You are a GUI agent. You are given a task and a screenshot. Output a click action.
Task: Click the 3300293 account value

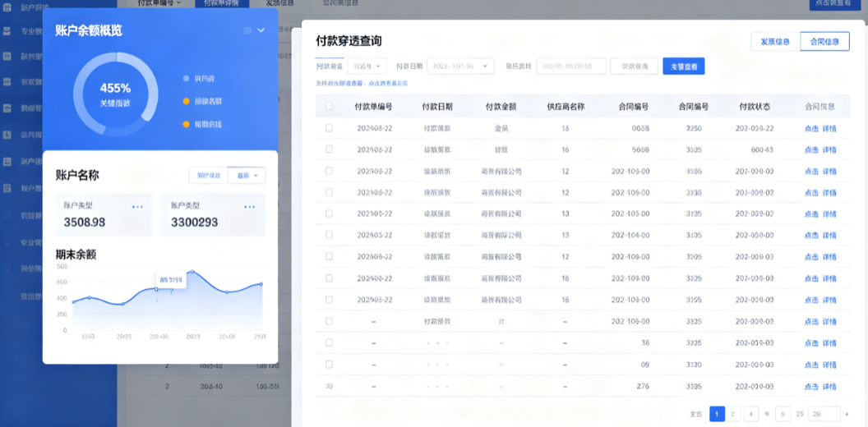pyautogui.click(x=194, y=223)
